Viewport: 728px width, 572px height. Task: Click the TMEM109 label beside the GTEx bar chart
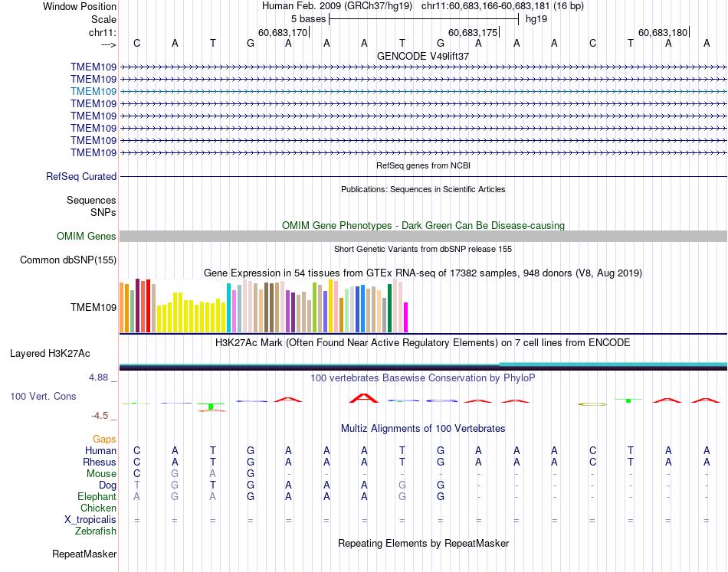(x=93, y=307)
